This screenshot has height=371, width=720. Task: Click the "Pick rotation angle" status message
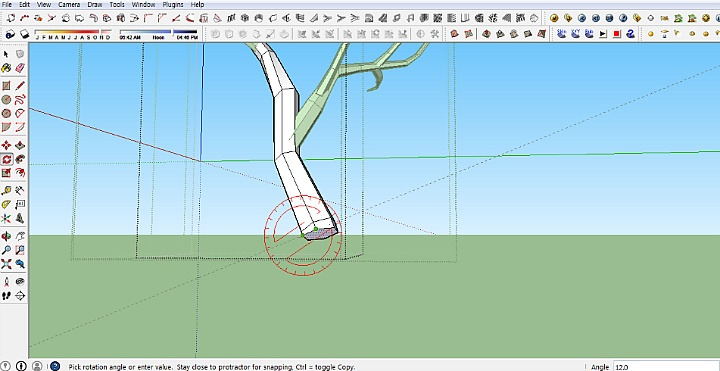tap(212, 367)
